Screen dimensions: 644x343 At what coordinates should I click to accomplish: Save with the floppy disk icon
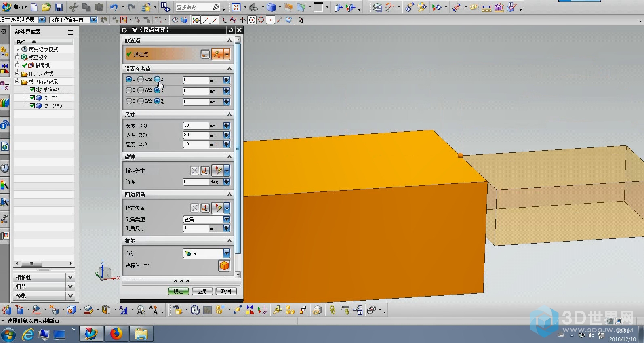(59, 7)
